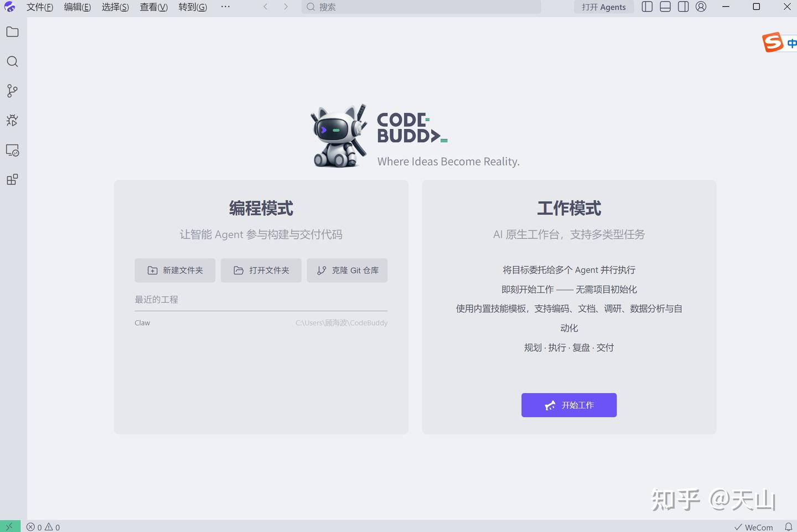Viewport: 797px width, 532px height.
Task: Open the 编辑(E) menu
Action: pyautogui.click(x=77, y=7)
